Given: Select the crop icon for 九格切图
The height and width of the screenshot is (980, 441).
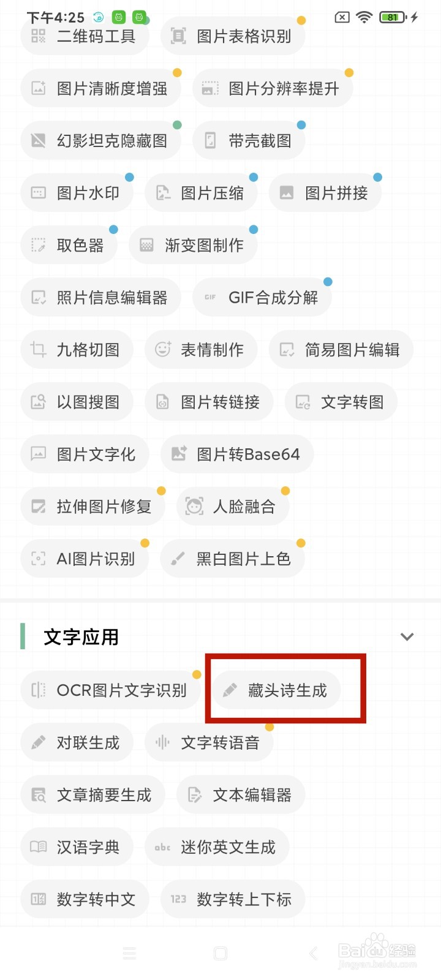Looking at the screenshot, I should pos(38,350).
